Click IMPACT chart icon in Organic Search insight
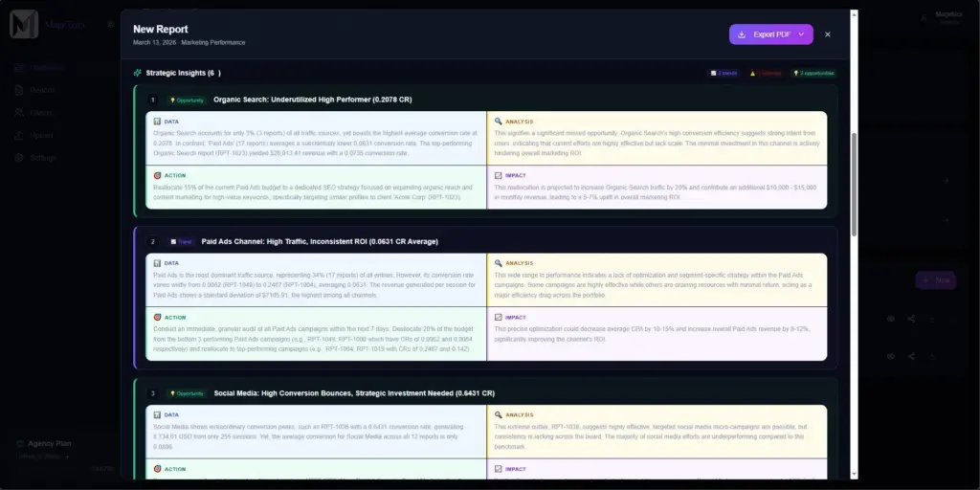 pyautogui.click(x=498, y=176)
